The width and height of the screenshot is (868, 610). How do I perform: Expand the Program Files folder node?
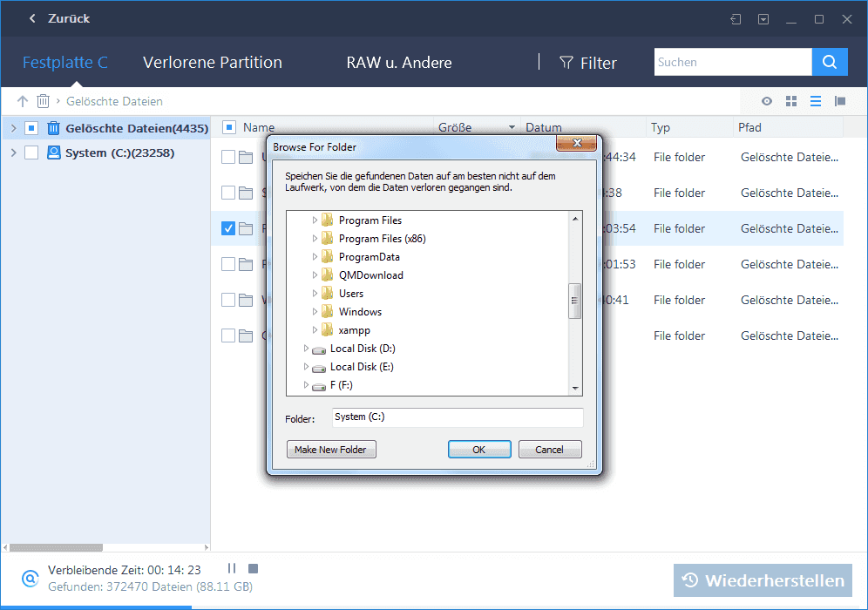(315, 220)
